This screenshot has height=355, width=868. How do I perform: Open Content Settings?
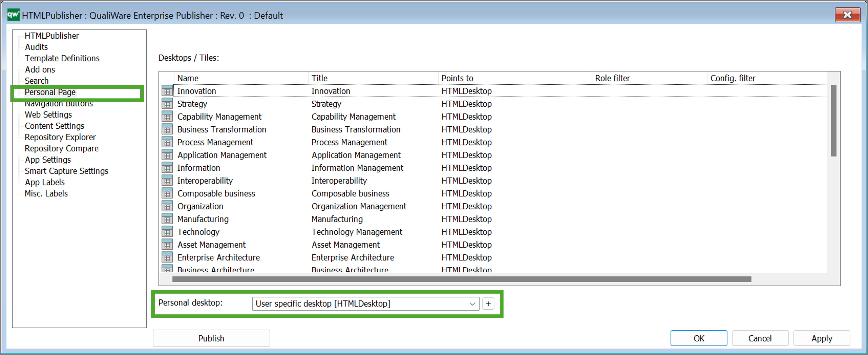[x=54, y=126]
